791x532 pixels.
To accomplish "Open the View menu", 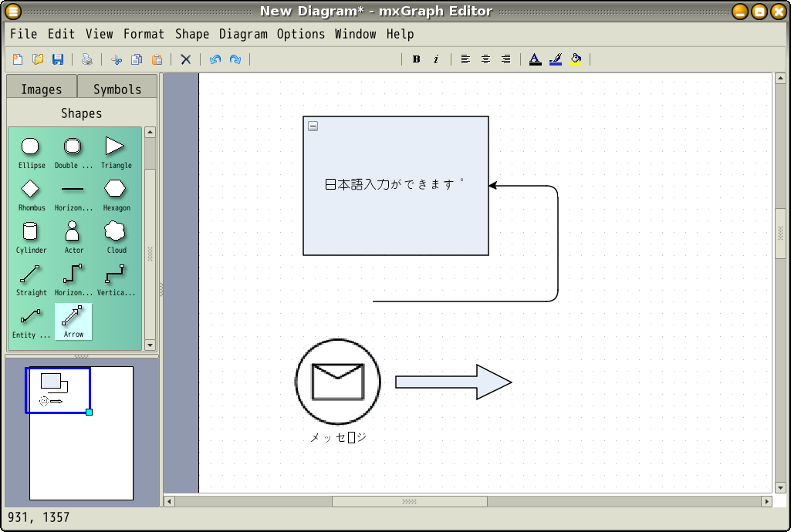I will pos(99,34).
